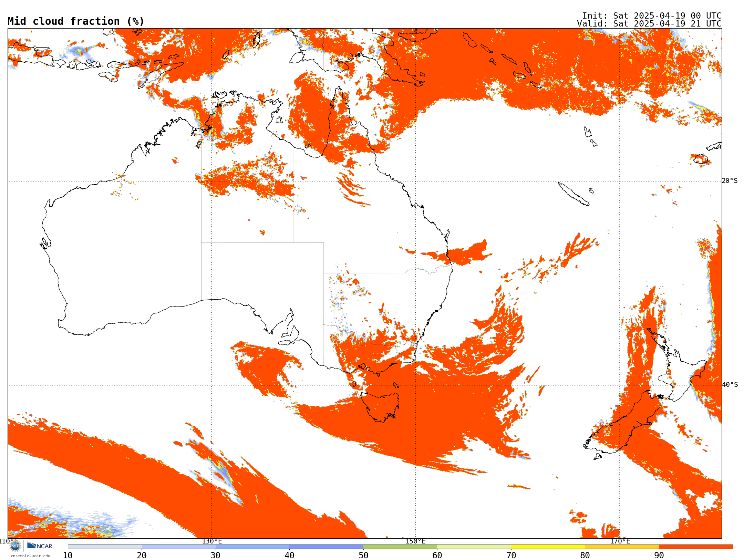Click the orange-red 90+ colorbar segment
The height and width of the screenshot is (560, 744).
(696, 547)
